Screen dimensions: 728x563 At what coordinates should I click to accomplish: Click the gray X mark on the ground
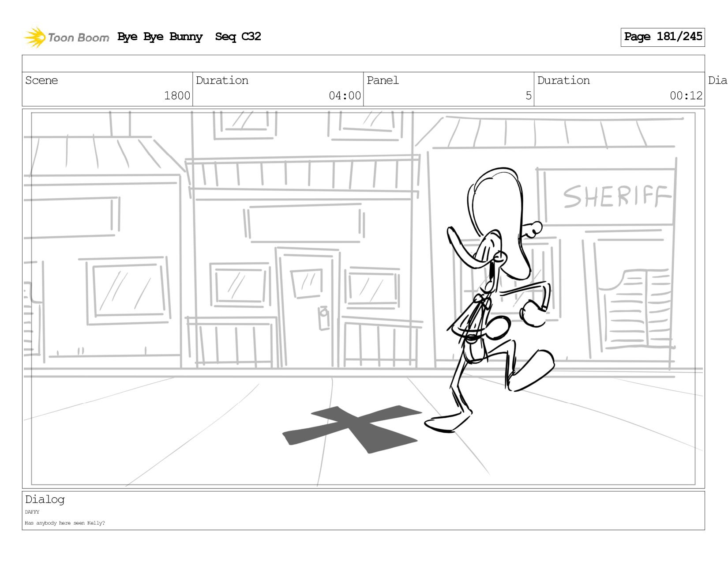[352, 429]
